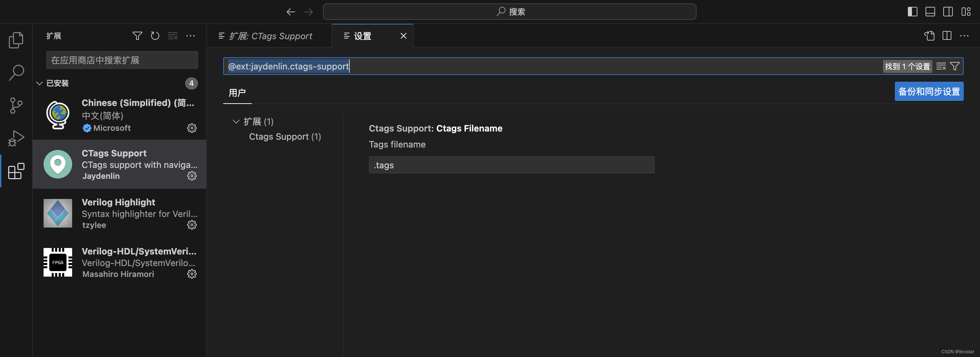
Task: Filter settings with the funnel icon
Action: click(954, 66)
